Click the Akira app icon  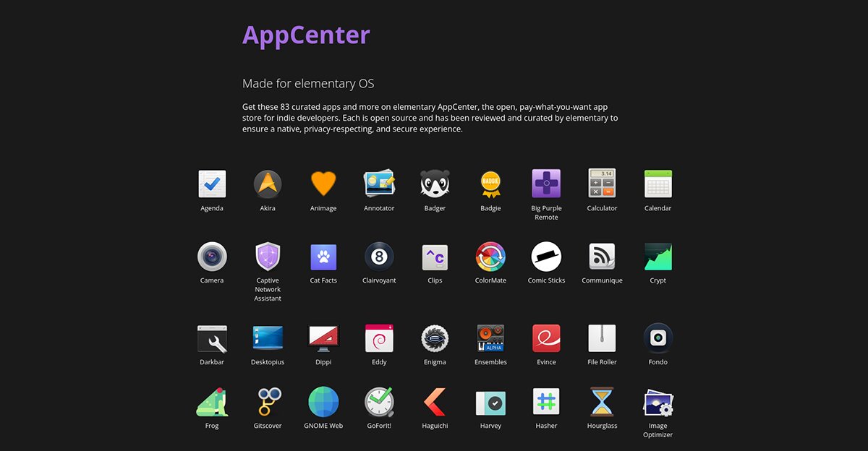[x=268, y=184]
